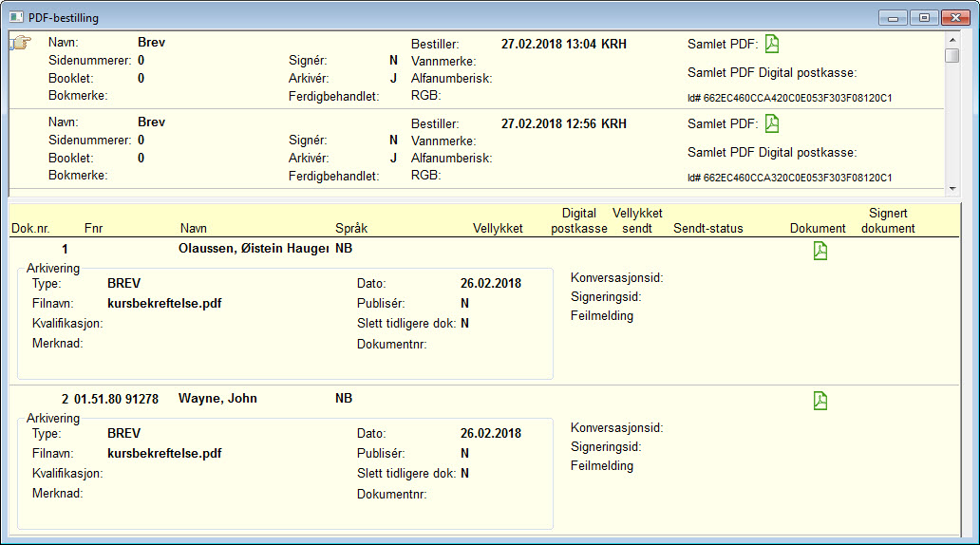Select order timestamp 27.02.2018 13:04 KRH
The image size is (980, 545).
point(564,44)
